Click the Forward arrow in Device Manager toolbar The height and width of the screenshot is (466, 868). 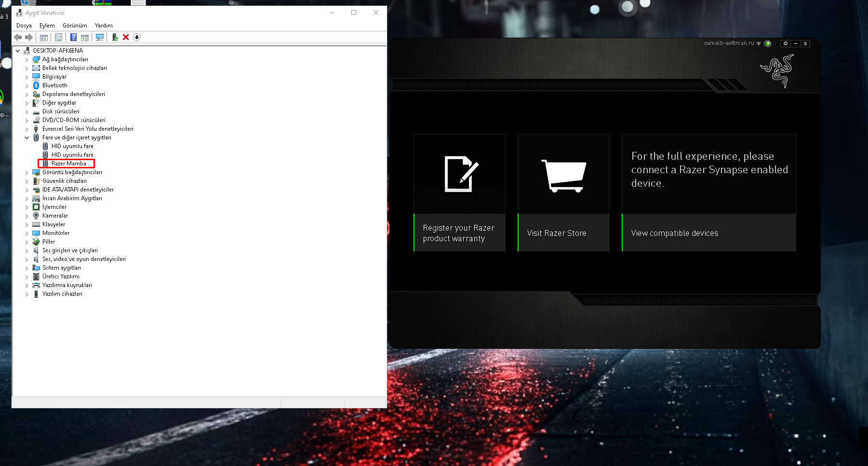[x=29, y=37]
